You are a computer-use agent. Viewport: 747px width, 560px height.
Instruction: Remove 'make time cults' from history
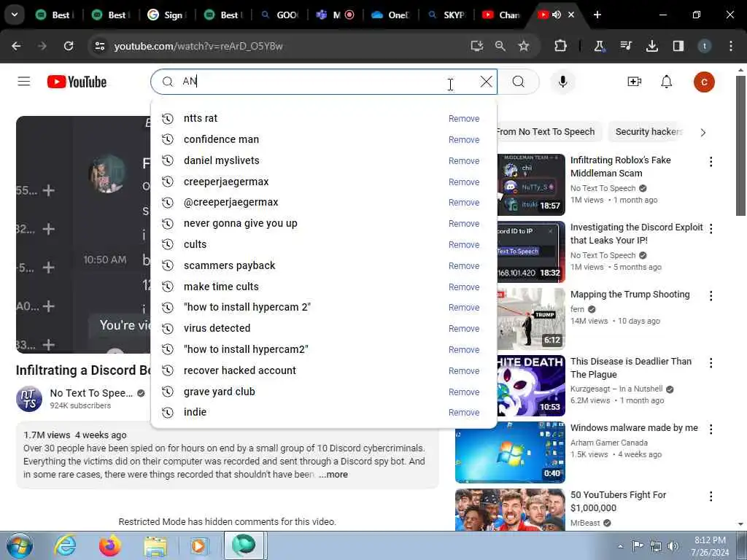463,287
